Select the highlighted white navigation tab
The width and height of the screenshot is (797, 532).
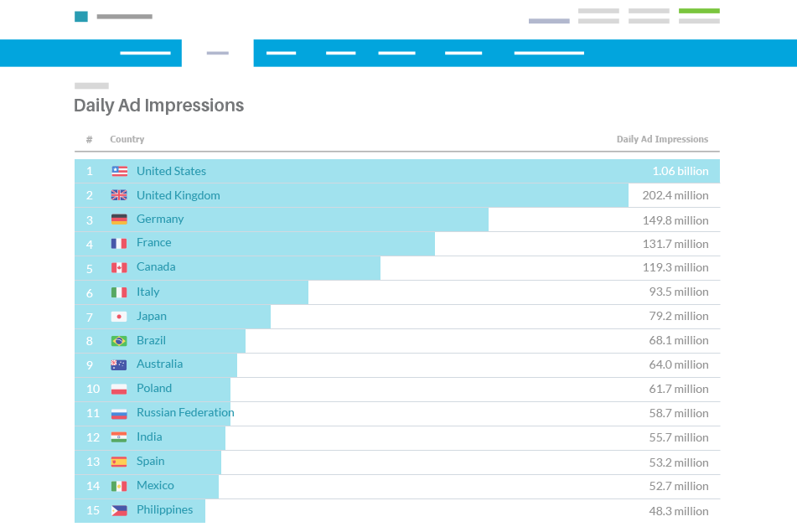pos(218,53)
